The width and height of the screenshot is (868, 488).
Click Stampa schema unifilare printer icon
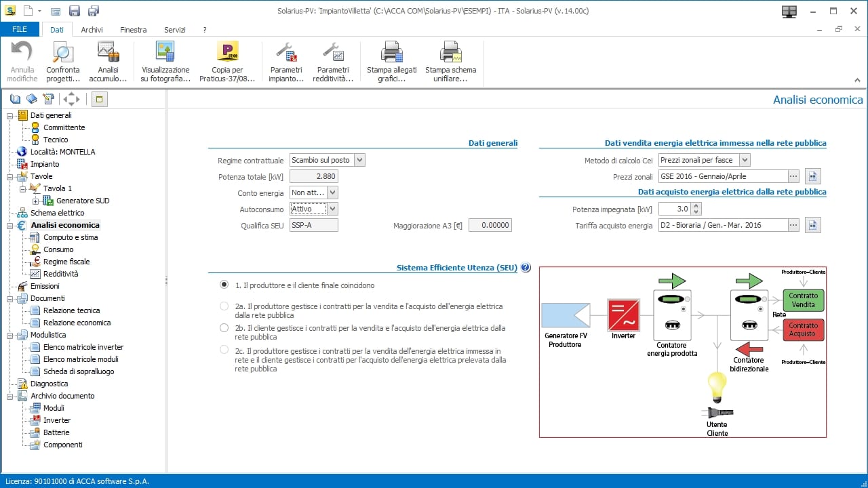[x=451, y=52]
